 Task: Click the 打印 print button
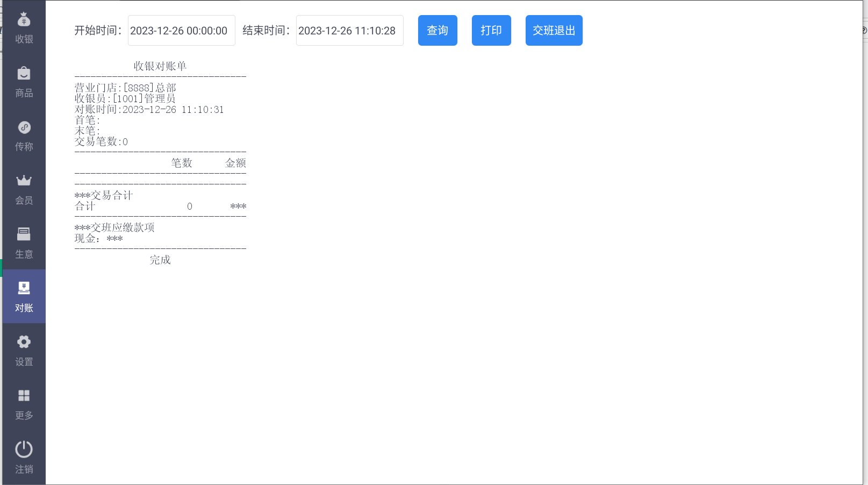(x=491, y=31)
